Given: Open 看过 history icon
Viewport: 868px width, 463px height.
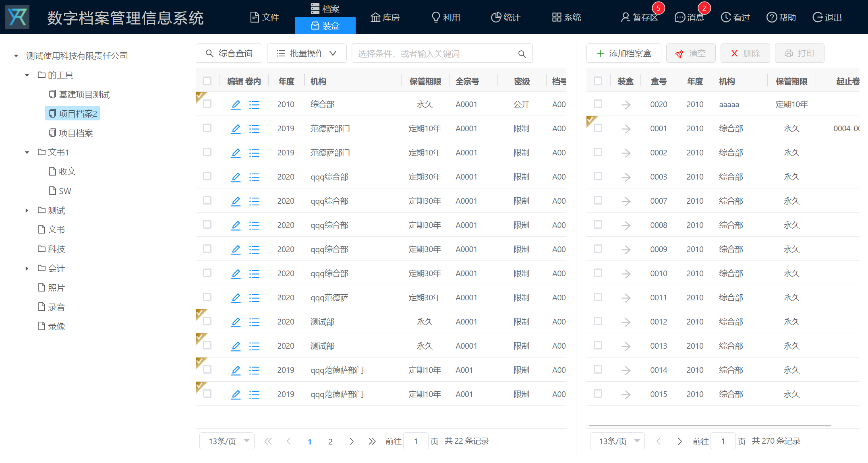Looking at the screenshot, I should point(725,17).
